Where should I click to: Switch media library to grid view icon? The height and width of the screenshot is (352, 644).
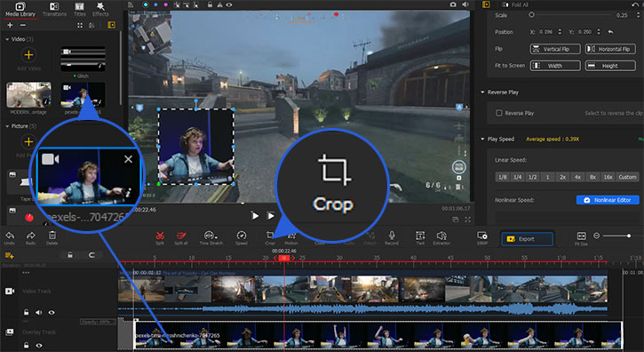(x=80, y=26)
